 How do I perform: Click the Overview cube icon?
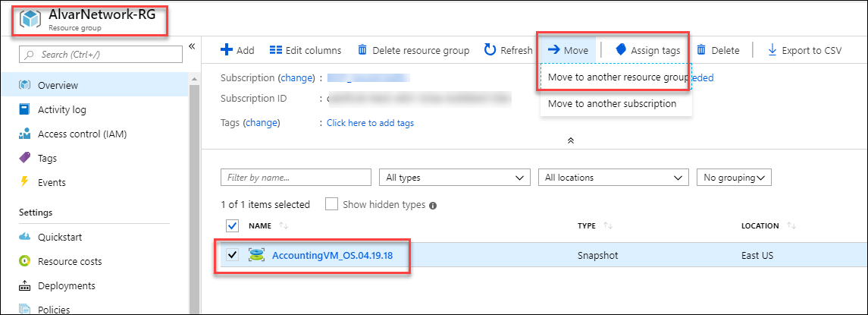pyautogui.click(x=24, y=86)
